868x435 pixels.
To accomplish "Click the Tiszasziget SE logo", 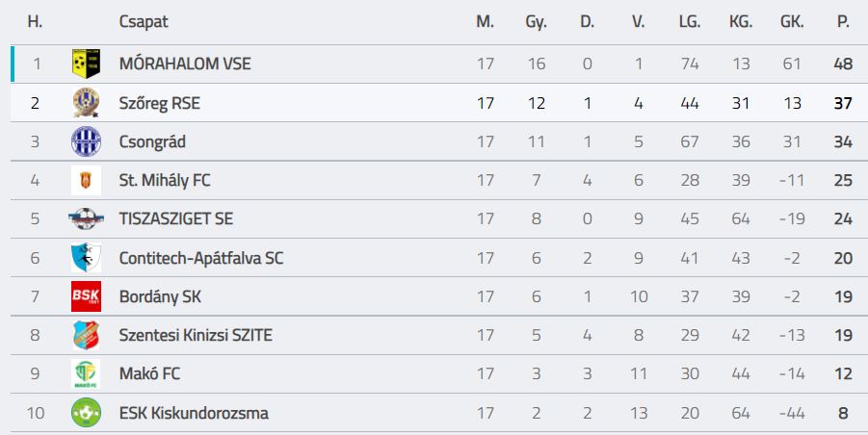I will point(86,218).
